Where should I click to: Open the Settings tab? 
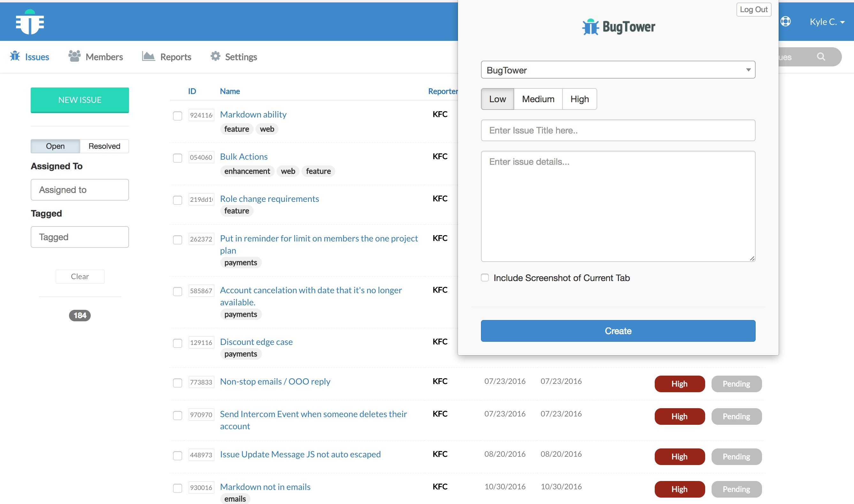click(x=234, y=57)
